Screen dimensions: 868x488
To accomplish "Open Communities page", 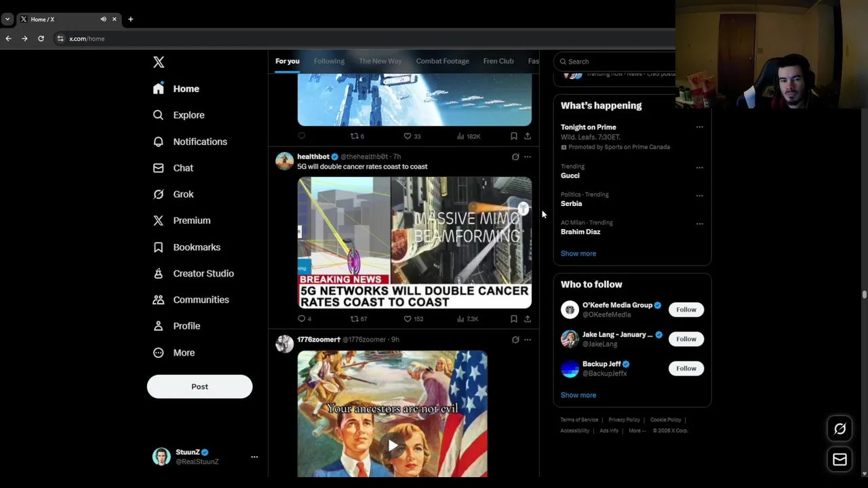I will [x=191, y=300].
